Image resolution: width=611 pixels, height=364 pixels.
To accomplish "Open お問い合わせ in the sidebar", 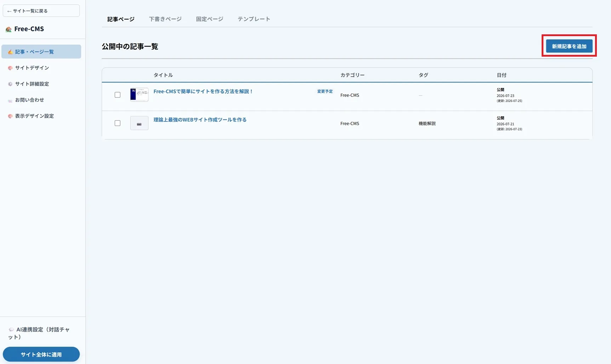I will (41, 100).
